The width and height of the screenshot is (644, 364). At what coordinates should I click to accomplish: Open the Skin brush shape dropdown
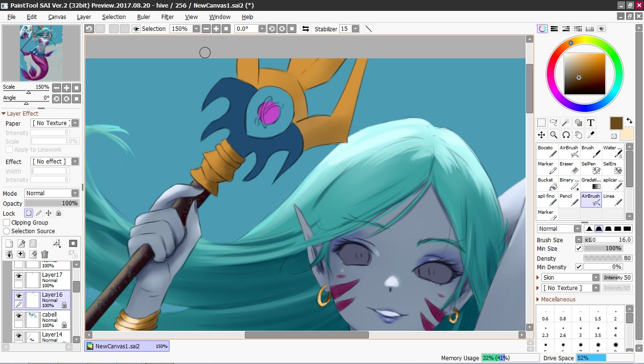coord(596,278)
